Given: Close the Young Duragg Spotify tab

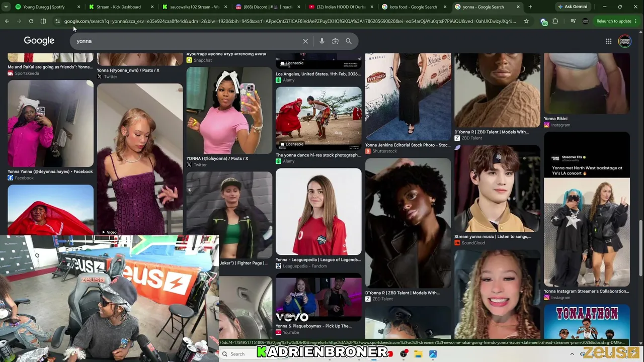Looking at the screenshot, I should pyautogui.click(x=78, y=7).
